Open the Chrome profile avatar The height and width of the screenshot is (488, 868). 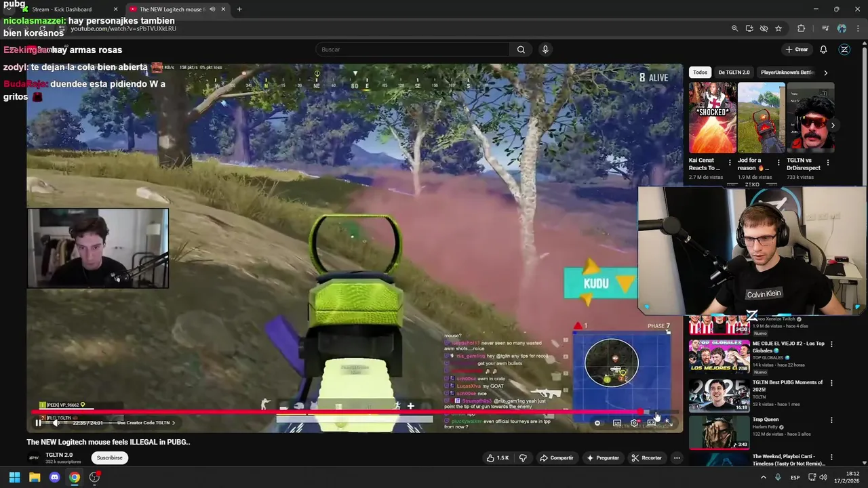(x=842, y=28)
